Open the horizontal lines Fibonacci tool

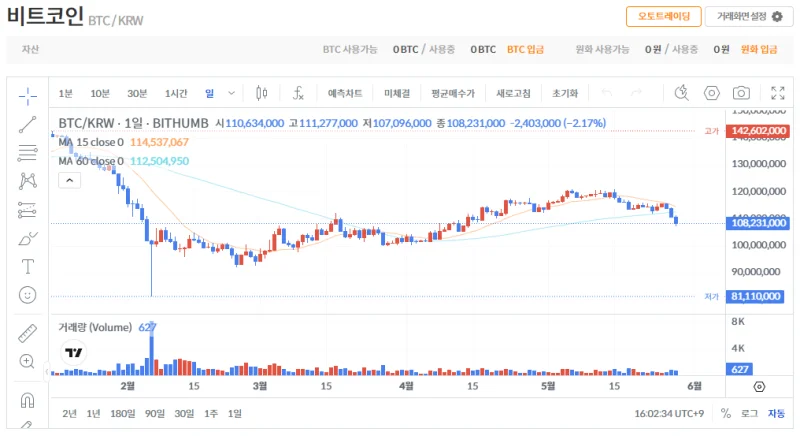pyautogui.click(x=28, y=153)
